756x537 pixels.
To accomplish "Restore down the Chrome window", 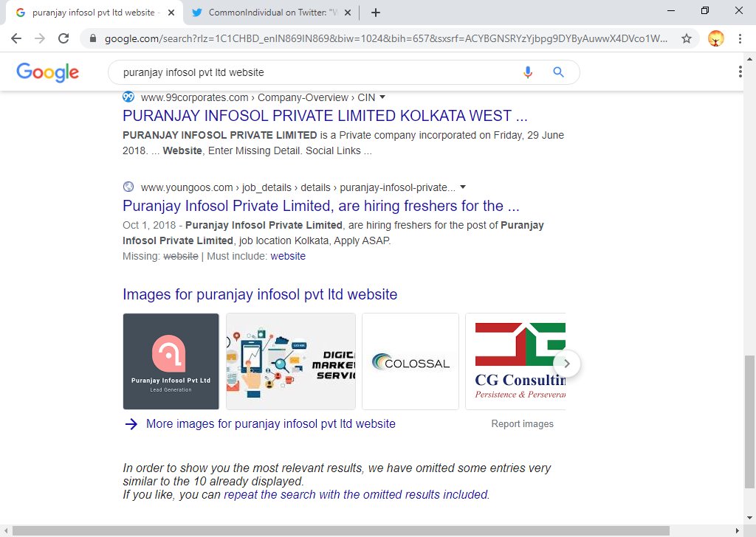I will point(705,10).
